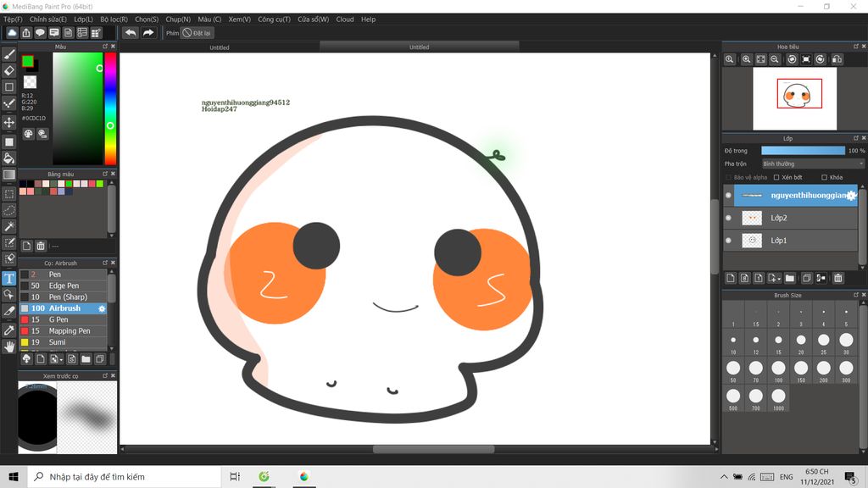Toggle visibility of Lớp2 layer
Screen dimensions: 868x488
[x=728, y=218]
